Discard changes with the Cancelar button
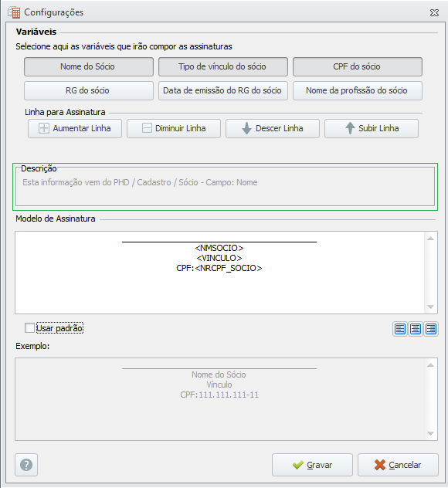 398,465
